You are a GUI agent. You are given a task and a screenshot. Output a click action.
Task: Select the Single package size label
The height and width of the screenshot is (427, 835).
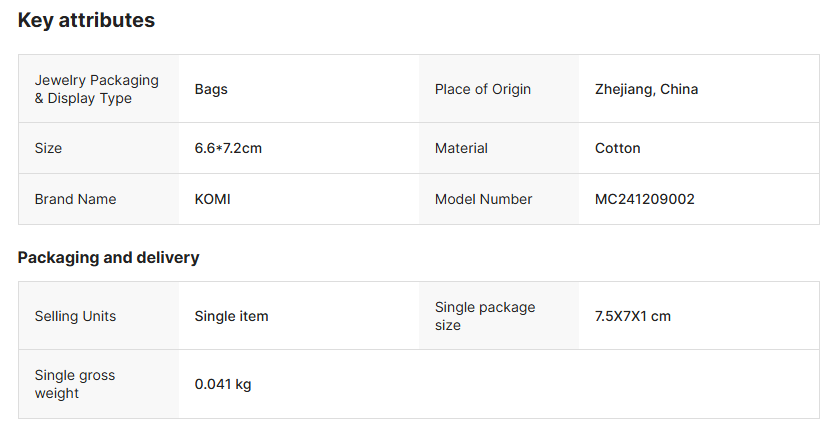point(485,316)
